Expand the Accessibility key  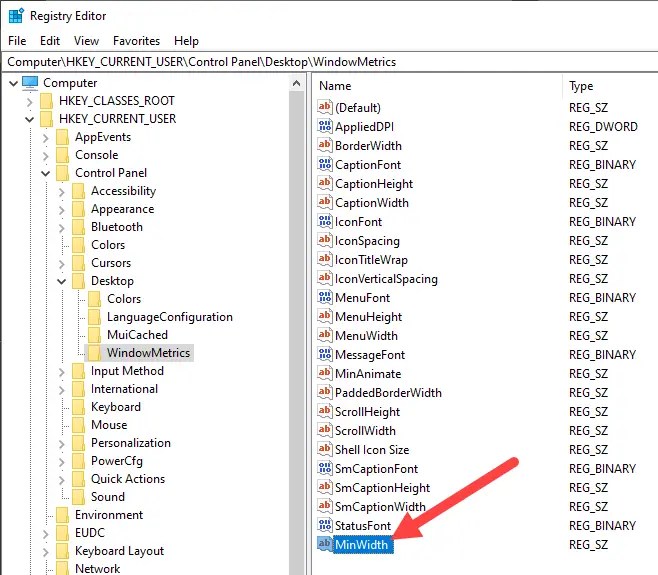61,191
